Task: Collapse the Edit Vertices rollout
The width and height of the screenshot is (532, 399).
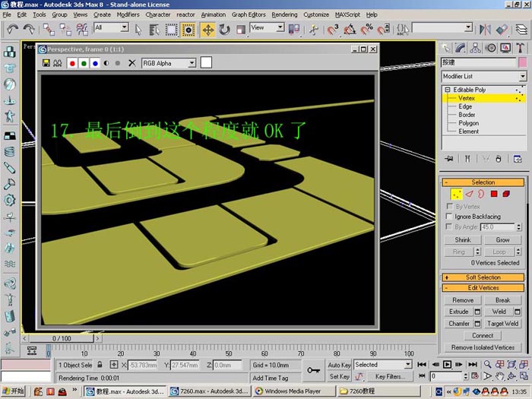Action: [x=483, y=288]
